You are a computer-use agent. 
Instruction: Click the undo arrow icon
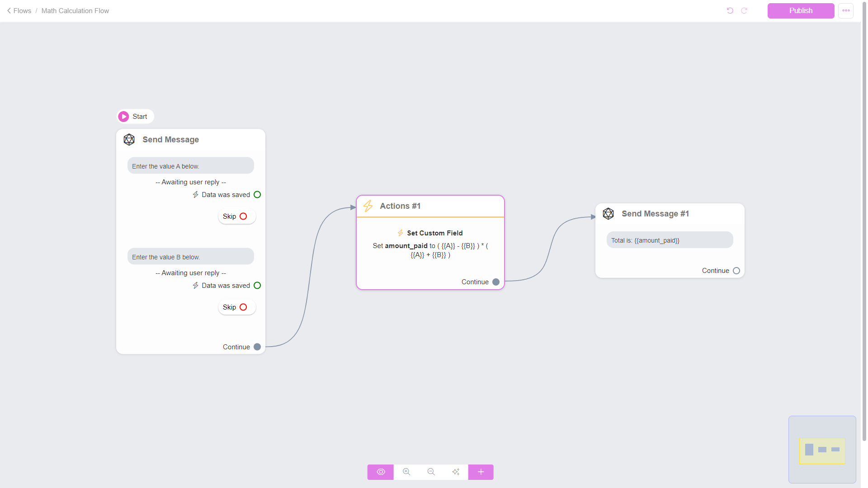click(730, 10)
